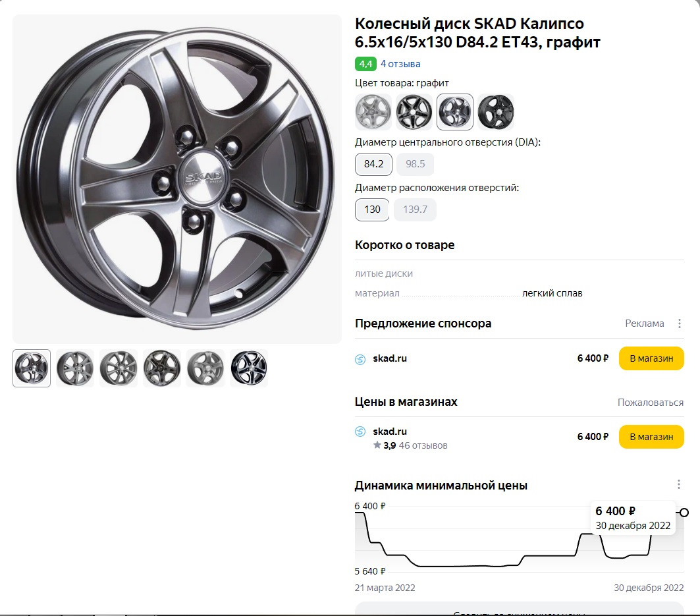
Task: Open the 4 отзыва reviews link
Action: click(x=400, y=64)
